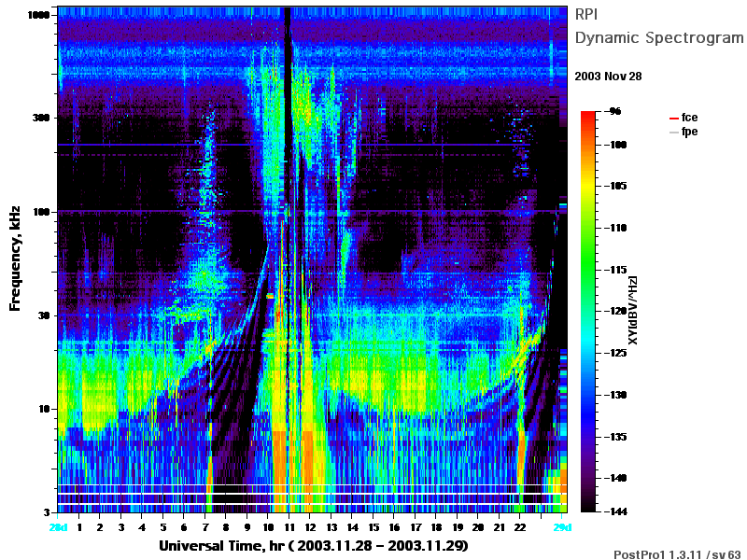Screen dimensions: 747x560
Task: Click the 1000 kHz frequency tick label
Action: point(38,15)
